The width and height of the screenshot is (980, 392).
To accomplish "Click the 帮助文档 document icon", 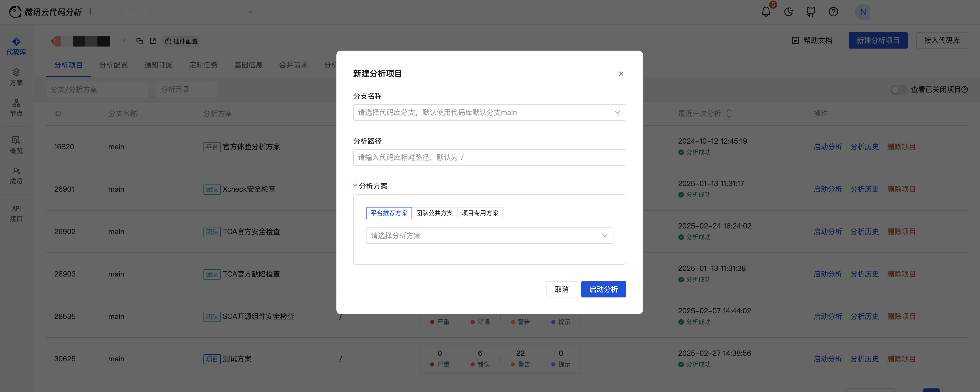I will (795, 40).
